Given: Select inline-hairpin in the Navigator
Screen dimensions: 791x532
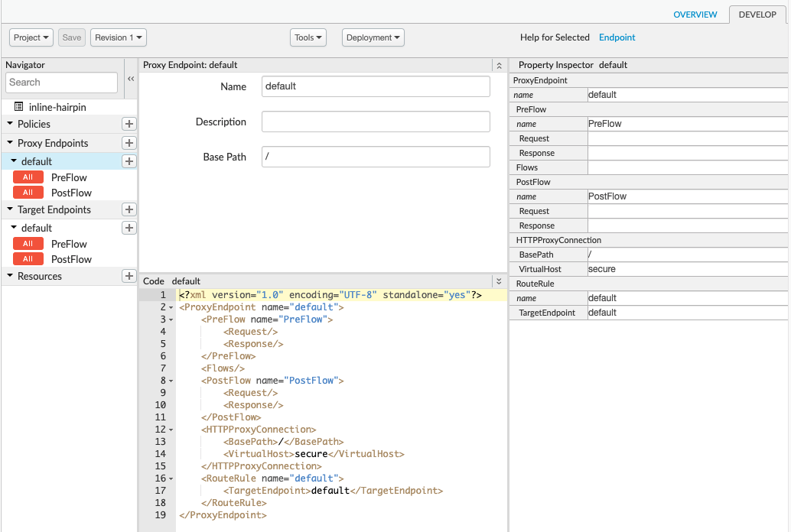Looking at the screenshot, I should click(57, 107).
